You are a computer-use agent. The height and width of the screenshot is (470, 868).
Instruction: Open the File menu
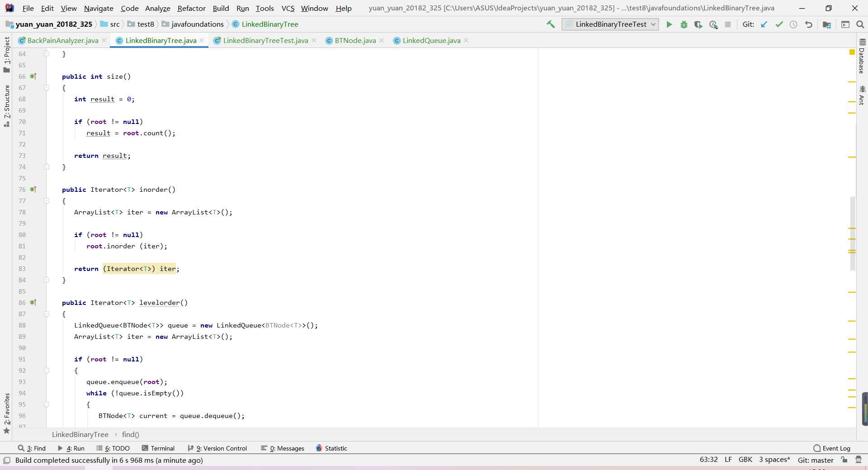(x=28, y=8)
